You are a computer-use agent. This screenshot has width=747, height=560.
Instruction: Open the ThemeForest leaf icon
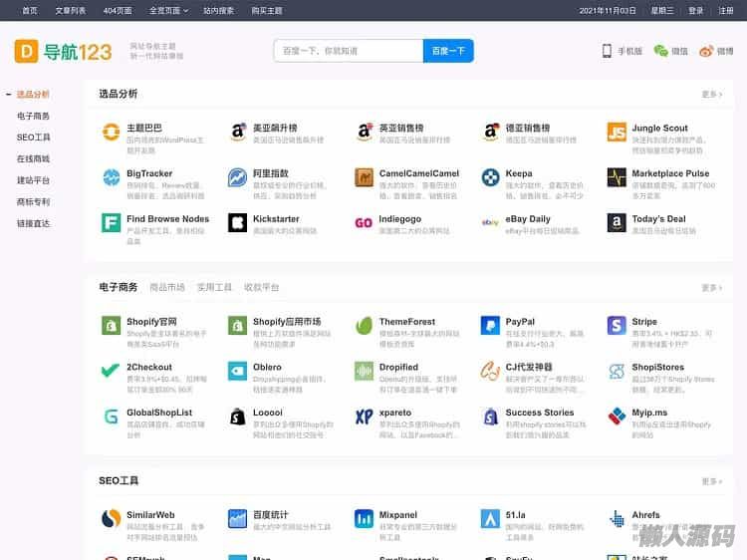tap(364, 326)
